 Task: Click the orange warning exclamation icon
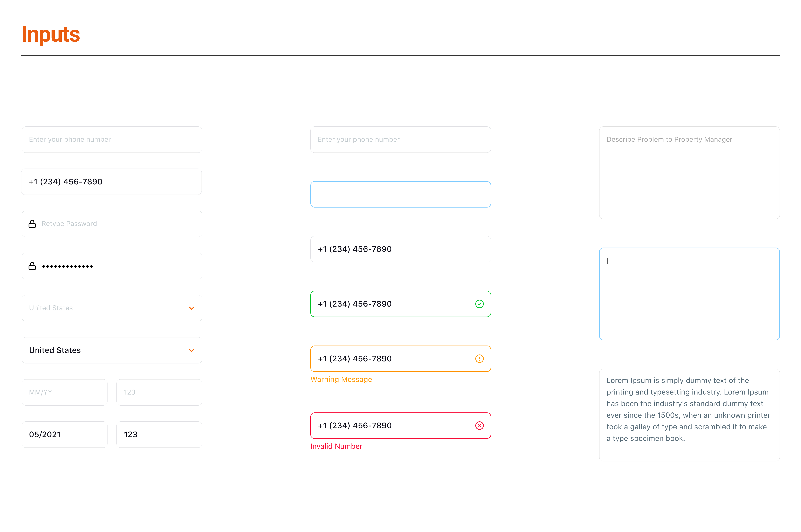479,359
